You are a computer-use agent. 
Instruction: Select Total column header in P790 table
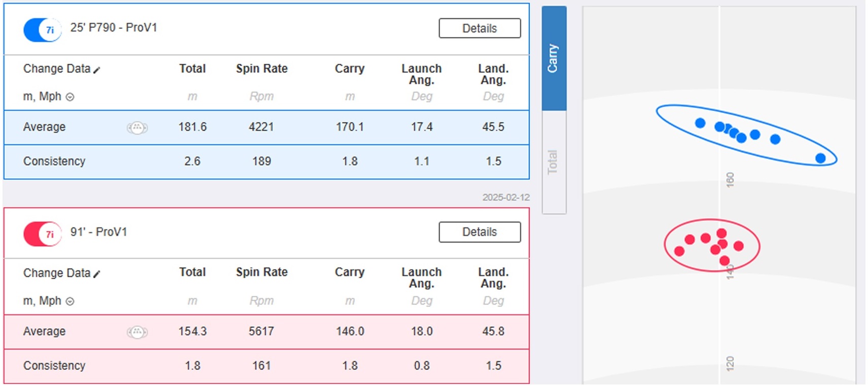pyautogui.click(x=192, y=68)
